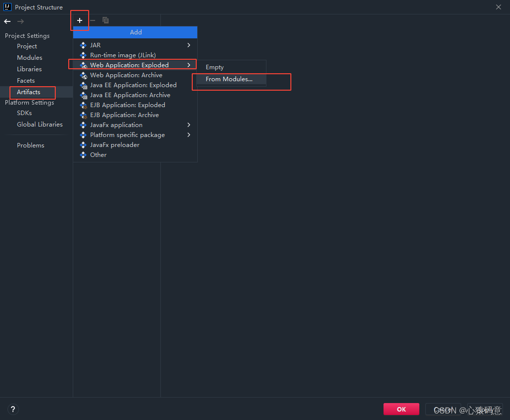
Task: Select Java EE Application: Archive entry
Action: pos(135,95)
